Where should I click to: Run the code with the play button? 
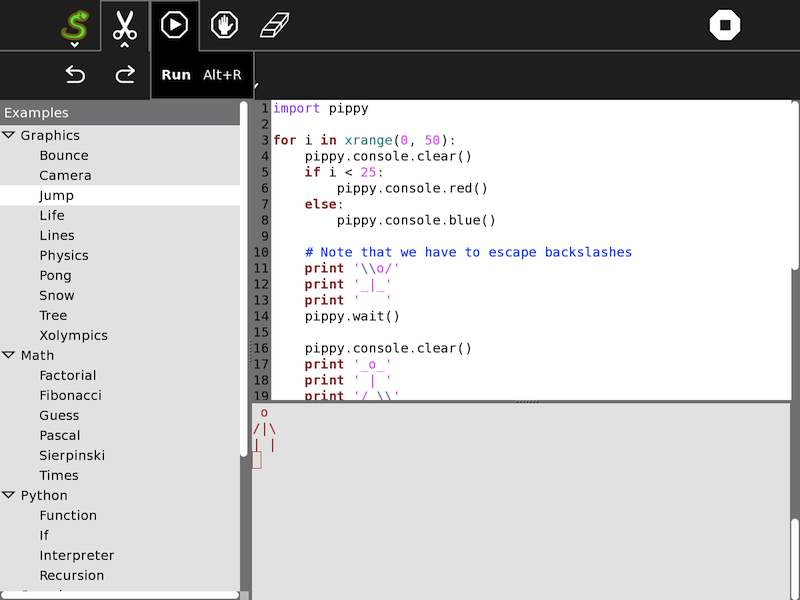175,25
